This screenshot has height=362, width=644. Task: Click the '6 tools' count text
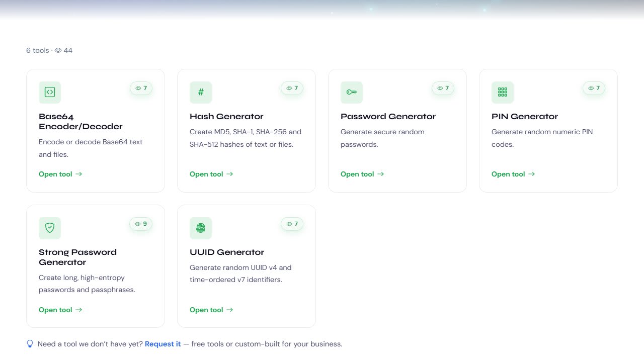[x=38, y=50]
